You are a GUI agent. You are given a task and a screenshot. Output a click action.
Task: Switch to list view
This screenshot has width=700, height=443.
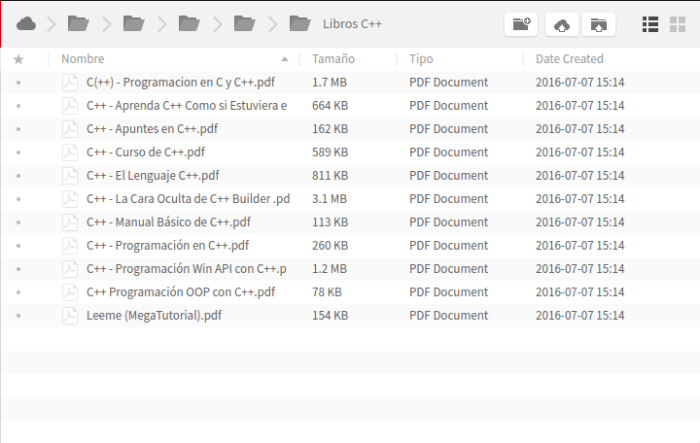click(650, 24)
